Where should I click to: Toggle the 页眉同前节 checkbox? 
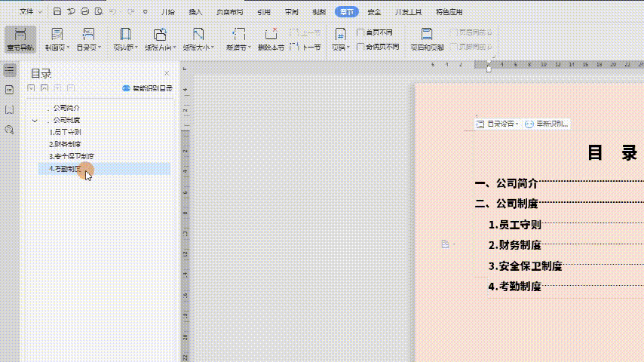tap(454, 32)
